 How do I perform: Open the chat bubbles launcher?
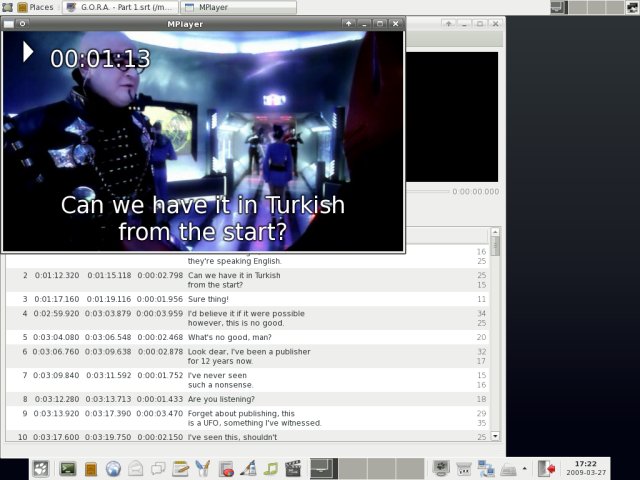coord(158,469)
